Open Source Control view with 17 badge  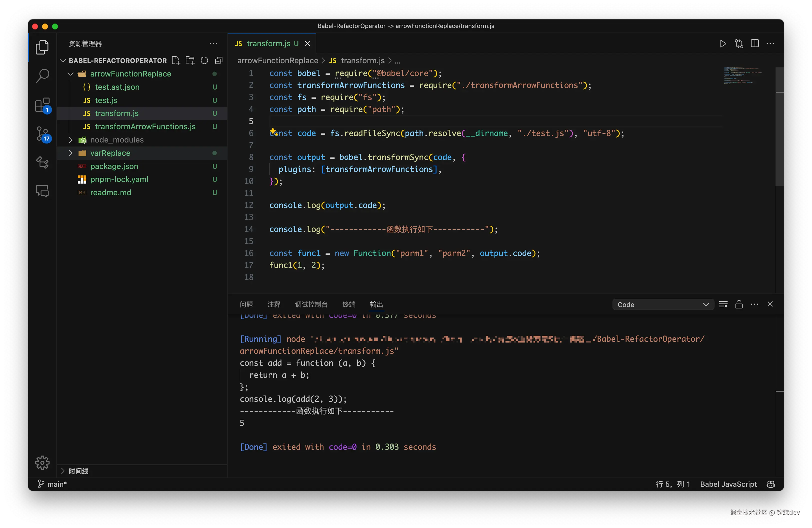pyautogui.click(x=42, y=134)
